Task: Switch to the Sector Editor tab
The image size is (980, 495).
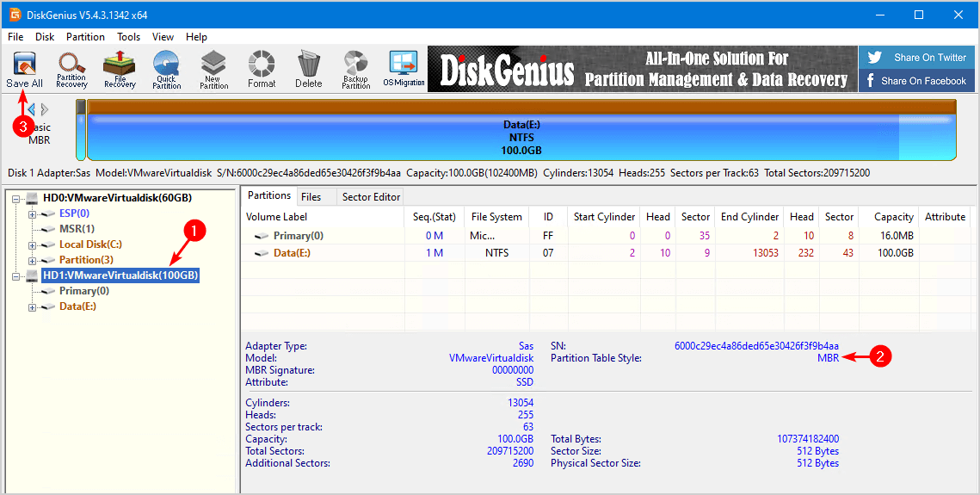Action: (x=371, y=197)
